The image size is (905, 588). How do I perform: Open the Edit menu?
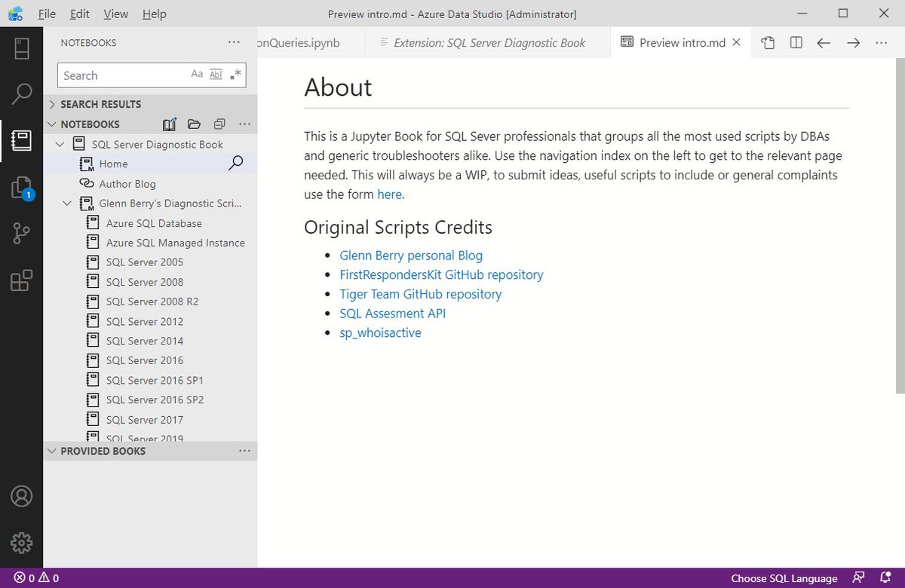click(x=79, y=14)
